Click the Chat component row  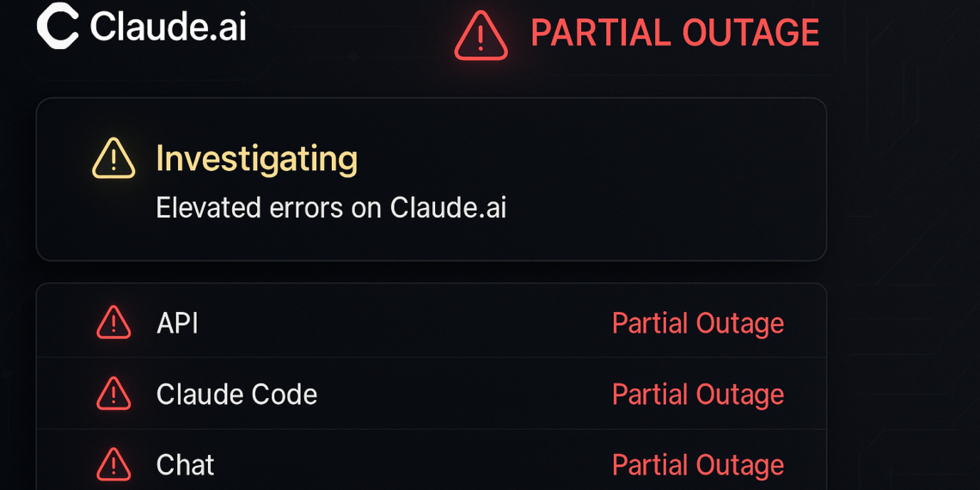(430, 465)
